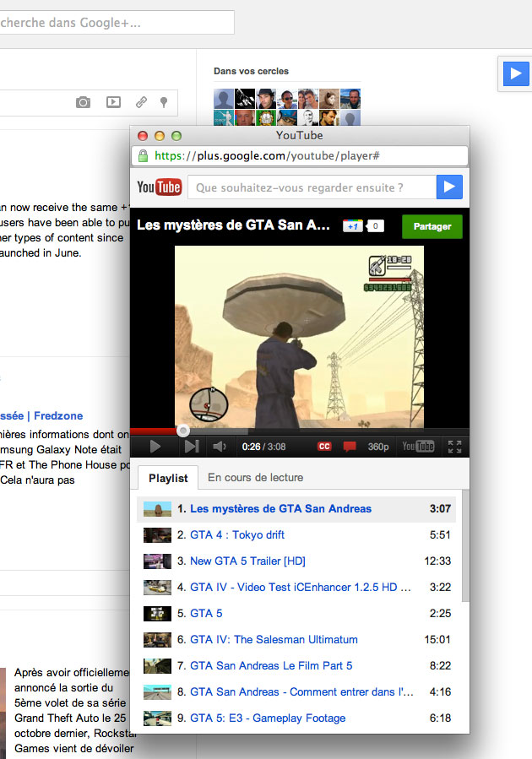
Task: Play the video with the play button
Action: 155,447
